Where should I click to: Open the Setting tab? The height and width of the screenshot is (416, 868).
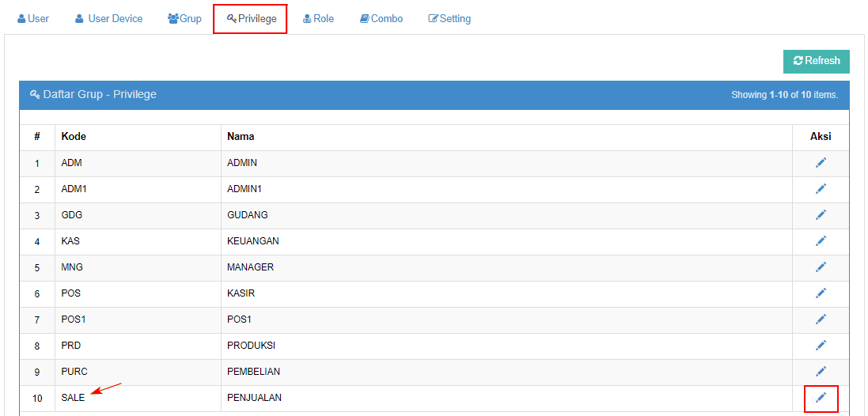[449, 18]
